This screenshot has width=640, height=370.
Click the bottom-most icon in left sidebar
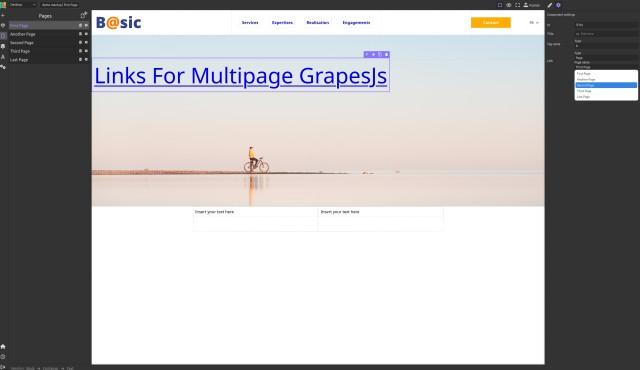pyautogui.click(x=3, y=366)
